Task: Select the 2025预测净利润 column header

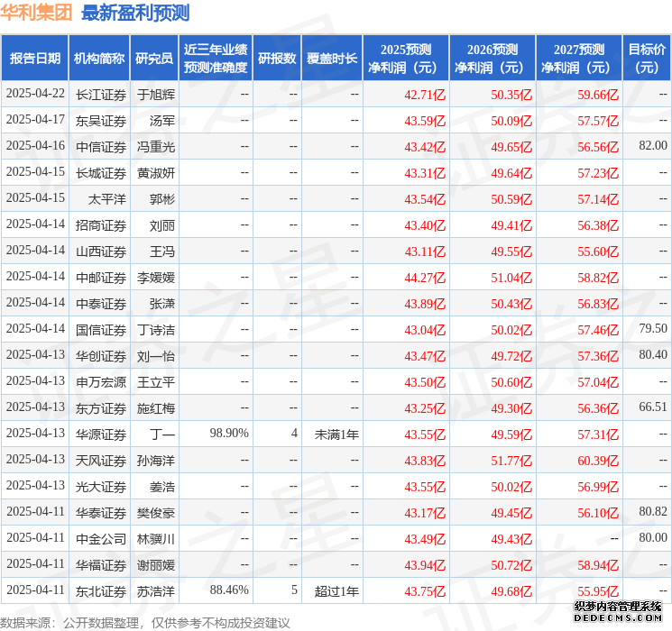Action: (406, 58)
